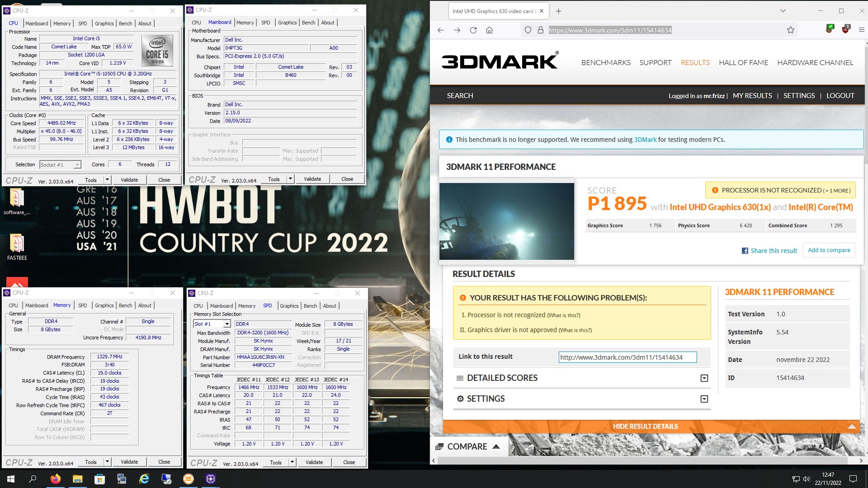Open the Benchmarks menu on 3DMark
This screenshot has width=868, height=488.
click(606, 63)
